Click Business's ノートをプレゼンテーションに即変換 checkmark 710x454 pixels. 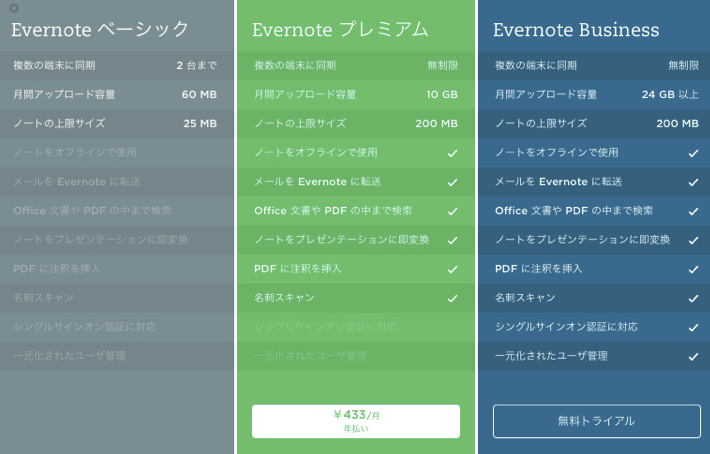pos(693,240)
